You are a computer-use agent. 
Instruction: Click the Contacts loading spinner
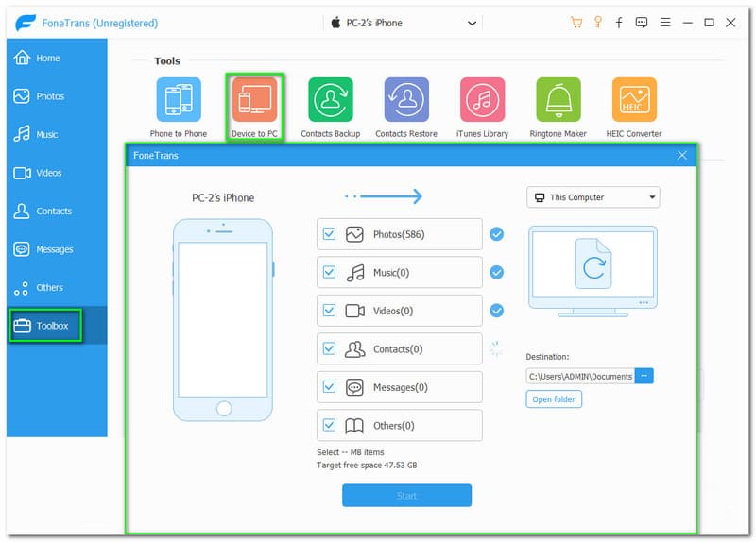[x=496, y=348]
